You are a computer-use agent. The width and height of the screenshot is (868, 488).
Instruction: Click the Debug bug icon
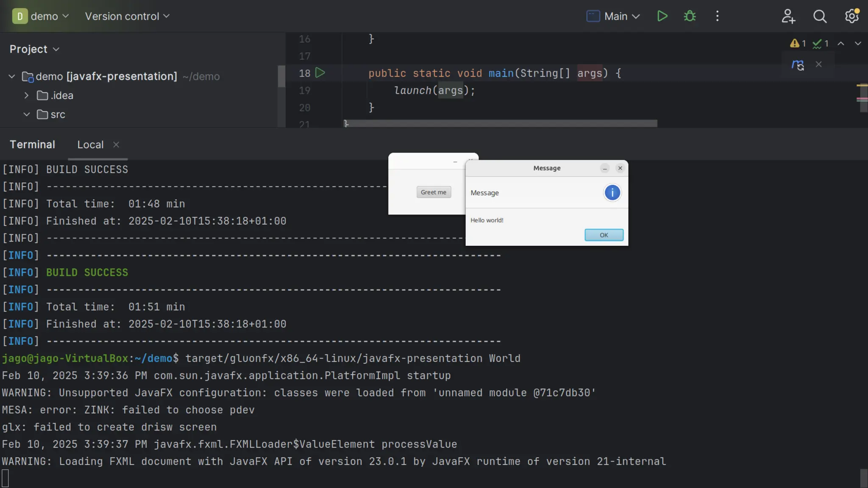(690, 16)
